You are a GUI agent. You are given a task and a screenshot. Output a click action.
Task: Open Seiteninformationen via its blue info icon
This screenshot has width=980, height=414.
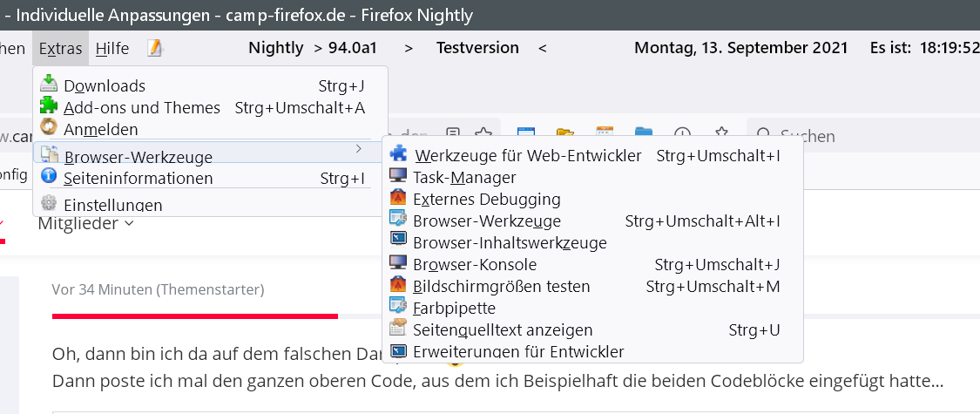[49, 177]
